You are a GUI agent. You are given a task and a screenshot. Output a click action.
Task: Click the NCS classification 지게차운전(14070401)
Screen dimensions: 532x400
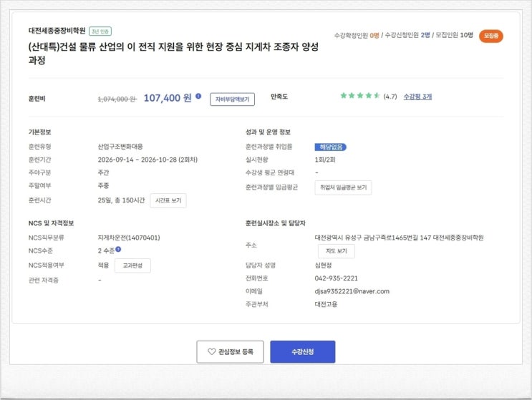pyautogui.click(x=129, y=238)
